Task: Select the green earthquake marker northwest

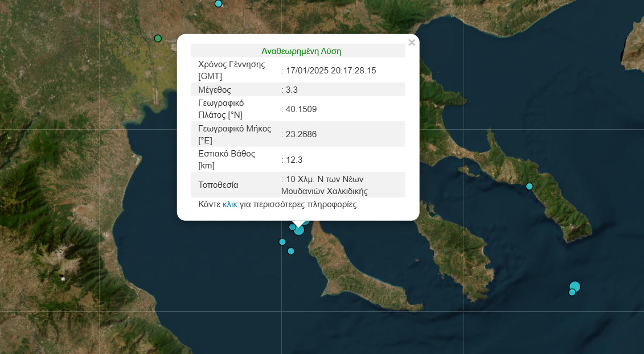Action: pyautogui.click(x=158, y=39)
